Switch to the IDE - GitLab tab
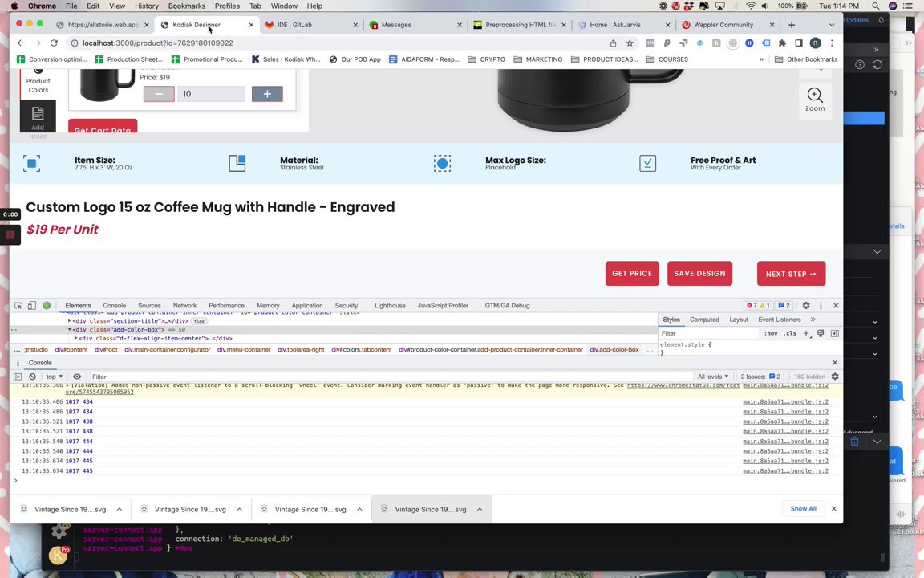 tap(310, 25)
